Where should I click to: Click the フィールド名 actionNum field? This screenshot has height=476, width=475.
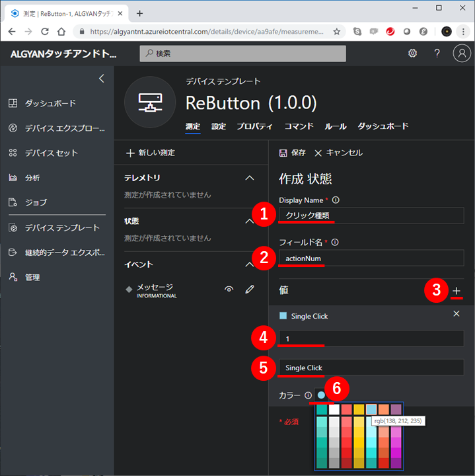[371, 258]
